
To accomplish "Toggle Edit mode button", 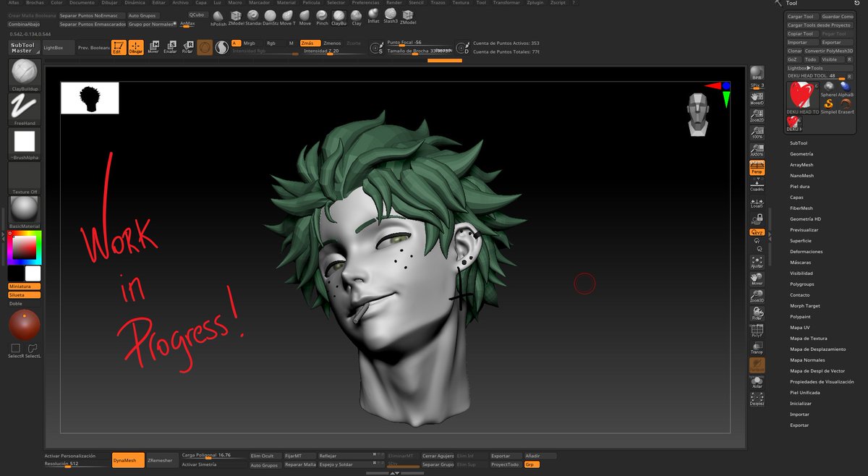I will tap(118, 48).
